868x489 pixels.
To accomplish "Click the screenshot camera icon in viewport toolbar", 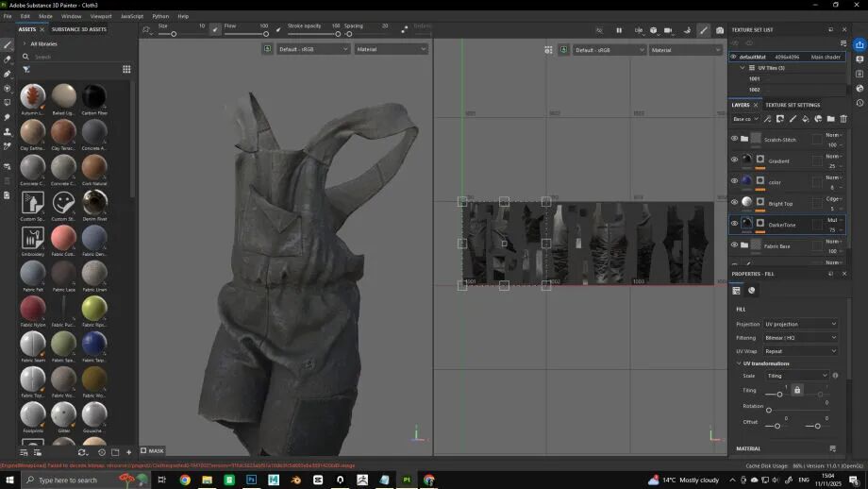I will pyautogui.click(x=720, y=30).
